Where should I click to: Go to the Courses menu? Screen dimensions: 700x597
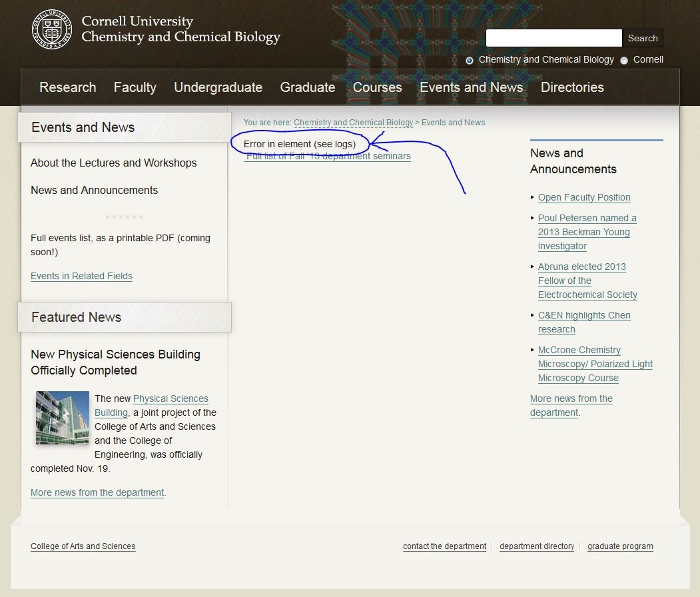tap(377, 87)
